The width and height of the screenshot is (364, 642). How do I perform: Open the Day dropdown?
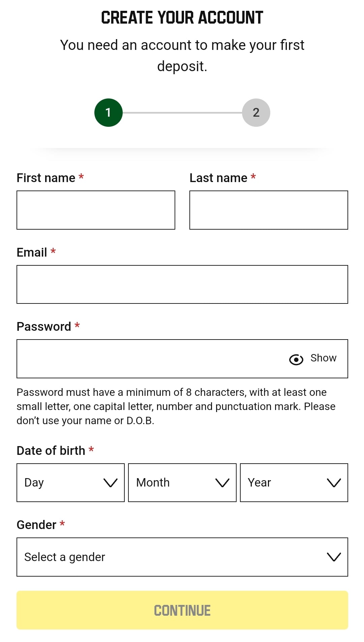(70, 483)
